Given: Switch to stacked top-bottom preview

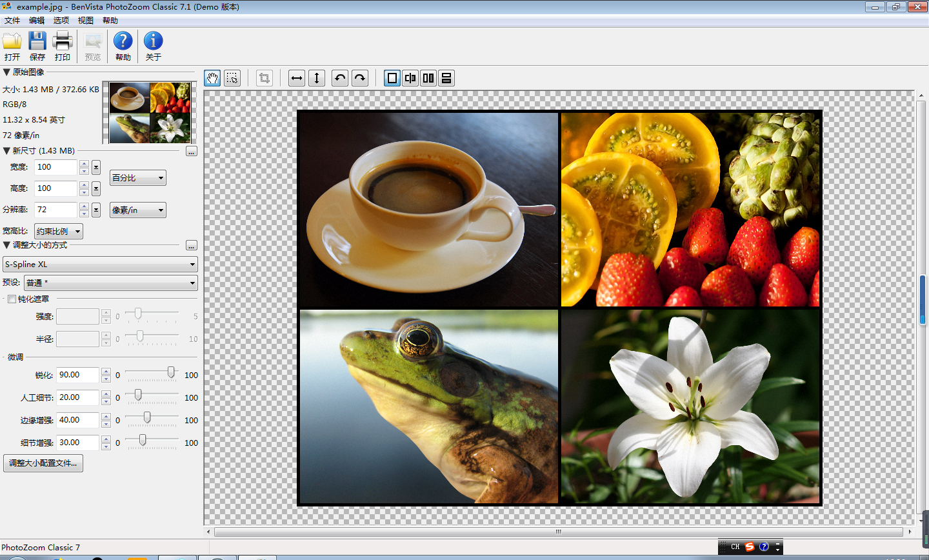Looking at the screenshot, I should (x=446, y=78).
